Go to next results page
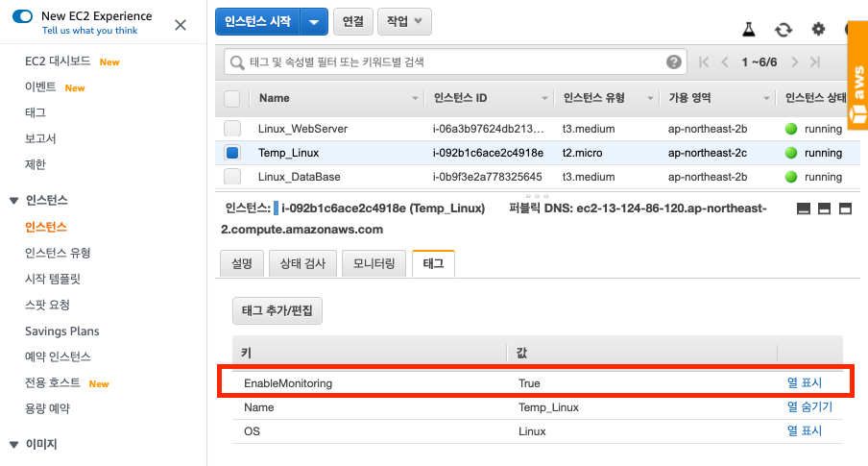This screenshot has height=466, width=868. click(795, 62)
